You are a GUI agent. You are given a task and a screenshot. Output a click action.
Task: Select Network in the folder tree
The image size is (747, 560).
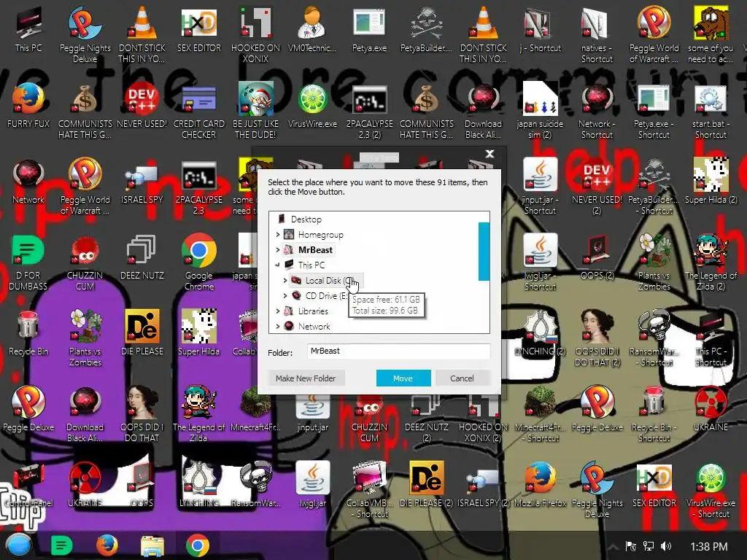point(314,326)
